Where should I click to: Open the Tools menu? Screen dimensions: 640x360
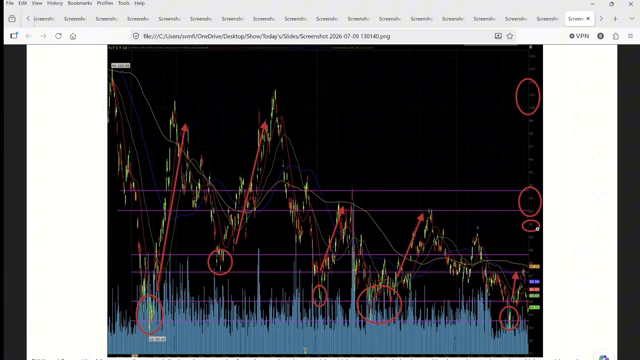[x=124, y=3]
